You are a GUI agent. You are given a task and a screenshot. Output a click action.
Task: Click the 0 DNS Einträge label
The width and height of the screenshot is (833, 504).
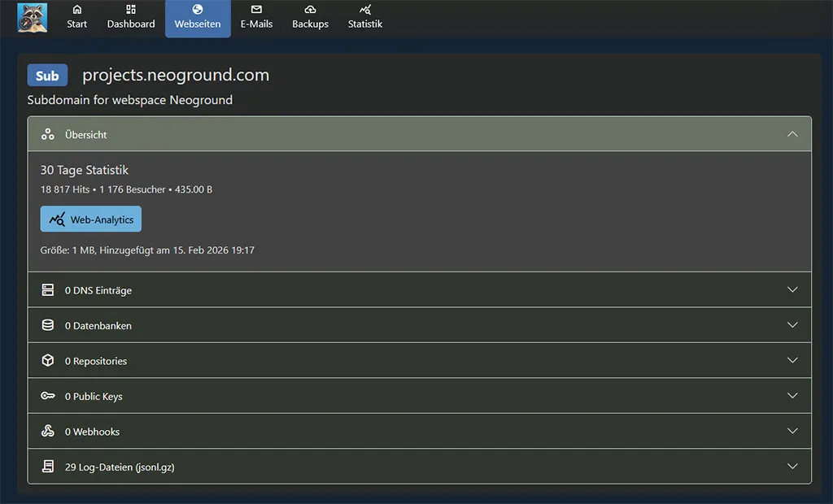coord(98,290)
